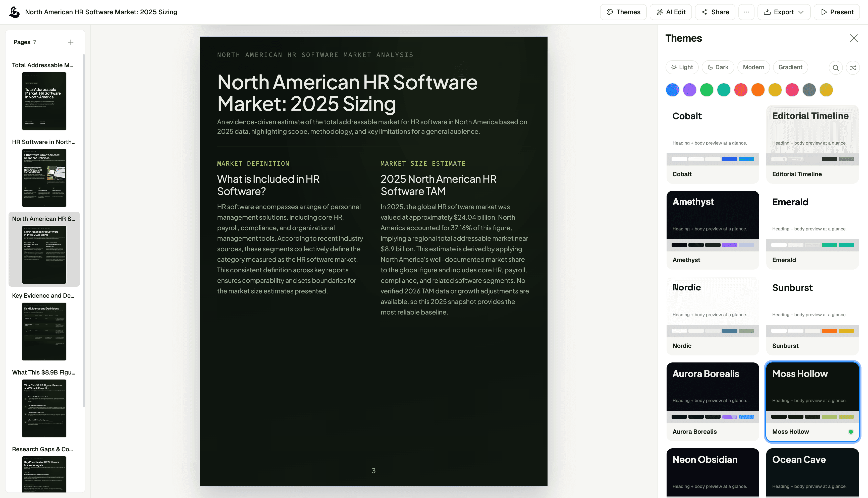Apply the Editorial Timeline theme
The height and width of the screenshot is (498, 868).
pos(812,144)
